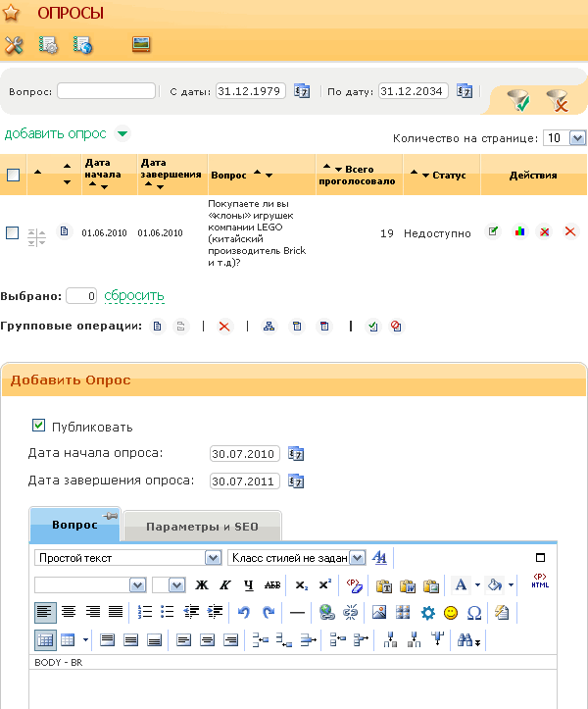This screenshot has width=588, height=709.
Task: Open calendar for 'С даты' field
Action: point(302,91)
